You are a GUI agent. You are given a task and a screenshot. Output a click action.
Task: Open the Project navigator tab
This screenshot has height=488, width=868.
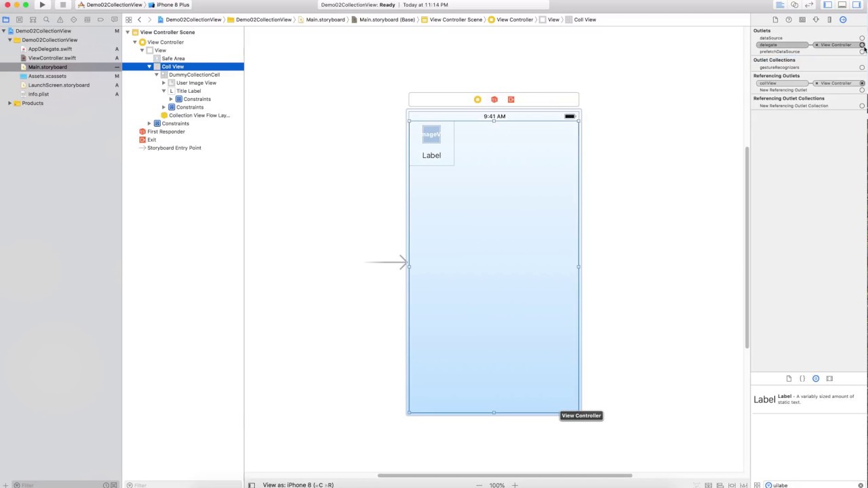[5, 20]
